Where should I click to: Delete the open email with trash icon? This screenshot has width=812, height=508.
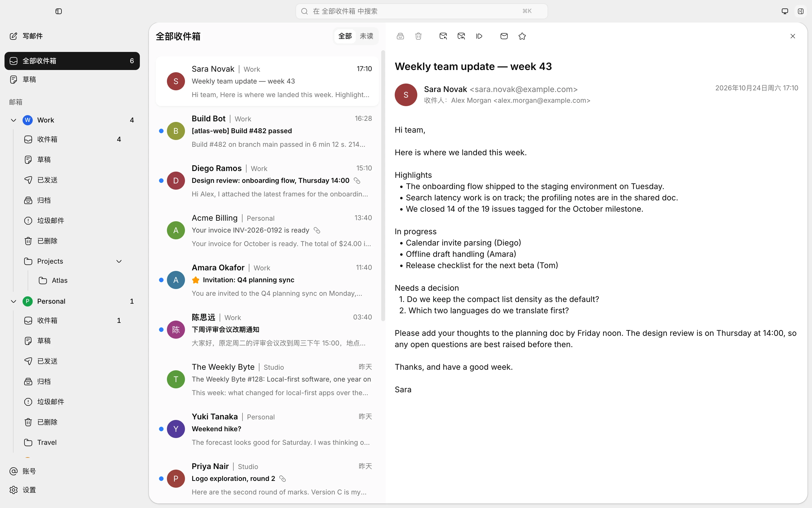tap(418, 36)
